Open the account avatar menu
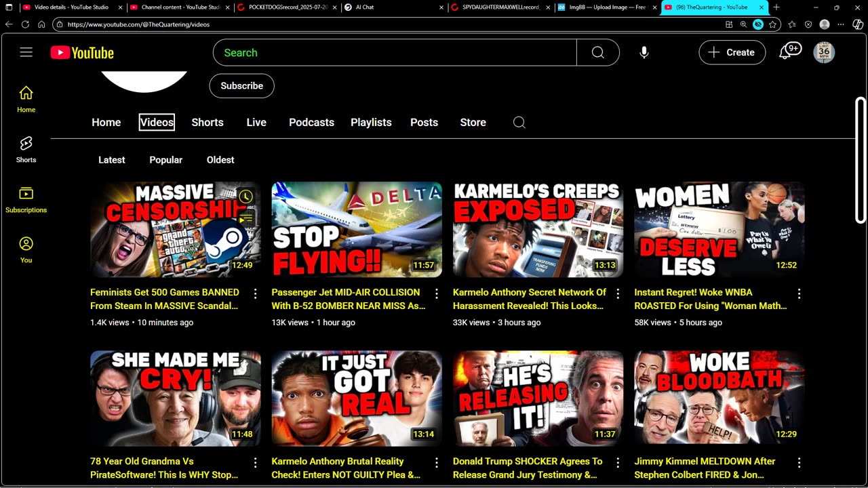Image resolution: width=868 pixels, height=488 pixels. [824, 52]
